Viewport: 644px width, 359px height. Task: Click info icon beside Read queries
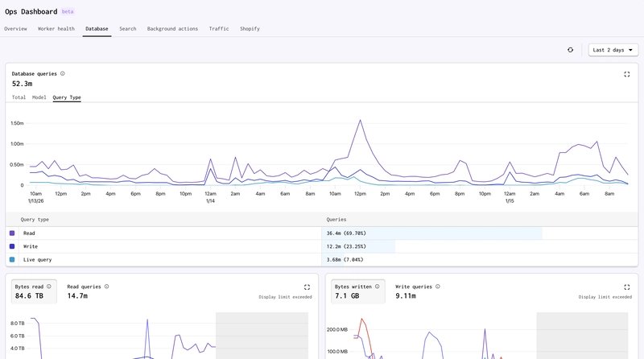107,286
